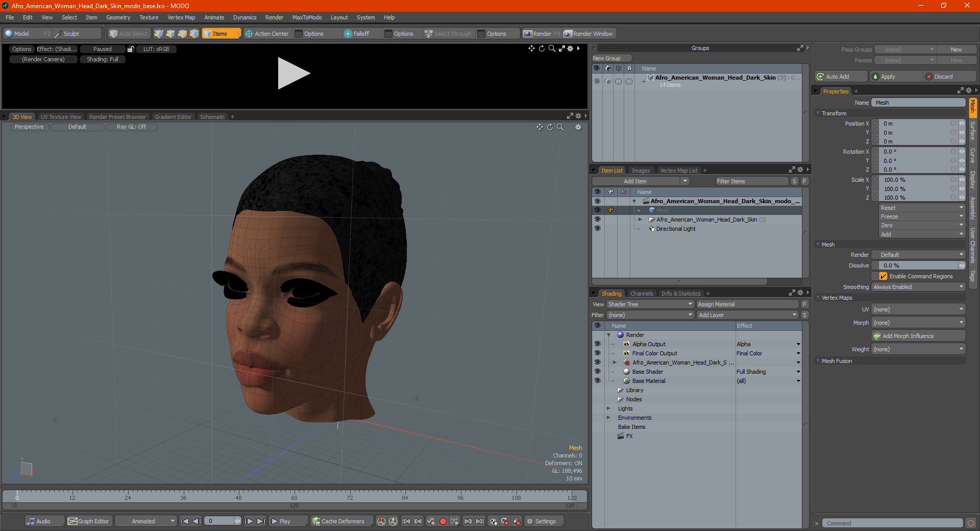Toggle Base Material visibility eye
This screenshot has height=531, width=980.
coord(597,381)
